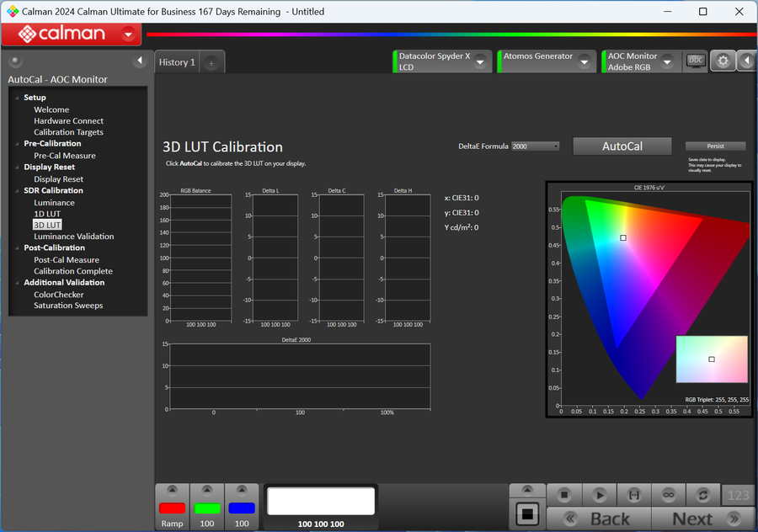Start the AutoCal button
Viewport: 758px width, 532px height.
[x=622, y=146]
